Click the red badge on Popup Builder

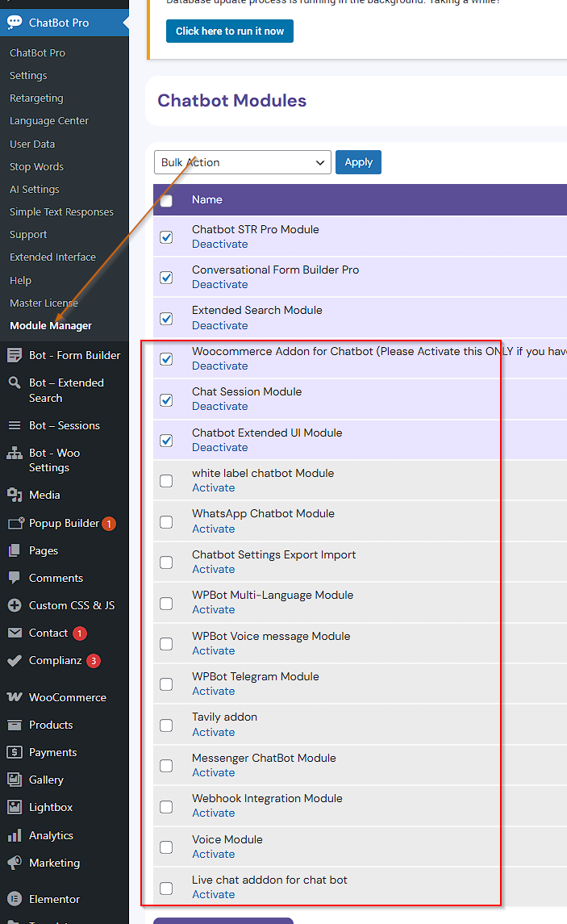pos(108,523)
